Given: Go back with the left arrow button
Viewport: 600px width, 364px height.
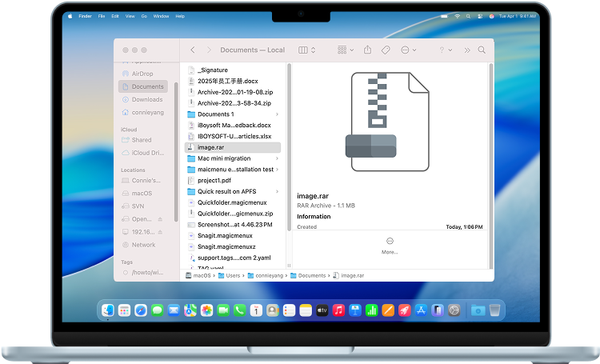Looking at the screenshot, I should (193, 50).
